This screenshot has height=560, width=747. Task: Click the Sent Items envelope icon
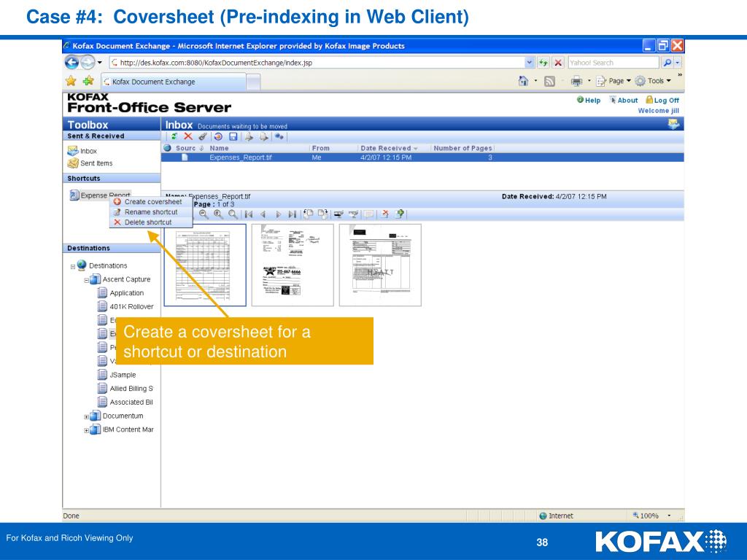pyautogui.click(x=73, y=163)
